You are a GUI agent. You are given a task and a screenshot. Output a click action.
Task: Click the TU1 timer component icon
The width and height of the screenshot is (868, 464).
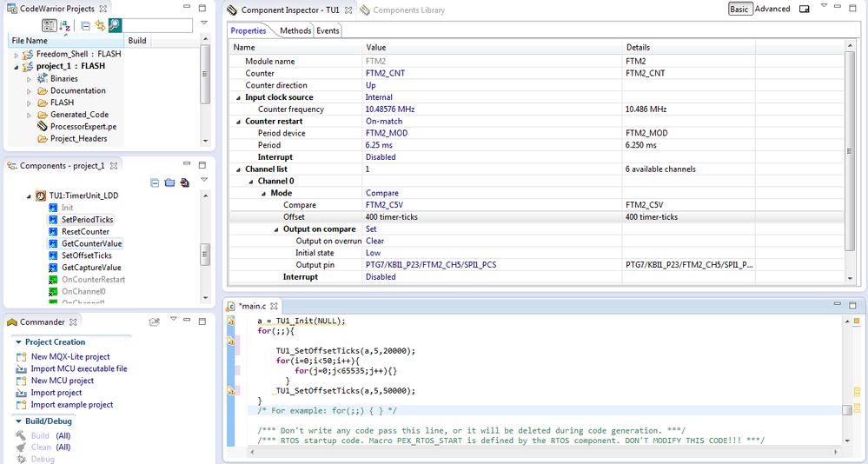[41, 196]
